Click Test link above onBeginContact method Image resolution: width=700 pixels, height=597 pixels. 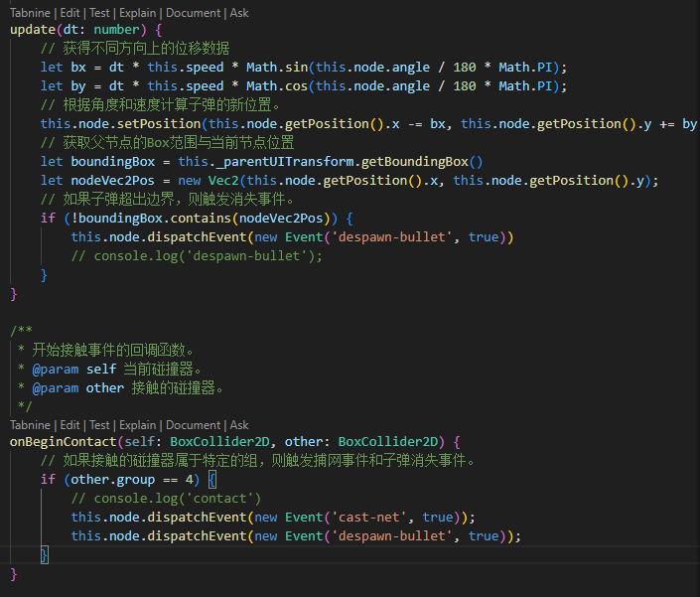click(99, 425)
